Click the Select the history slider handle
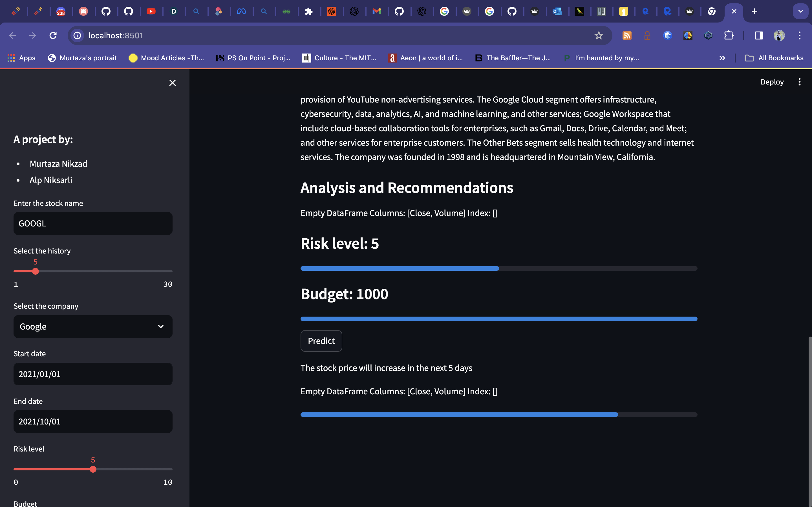 tap(36, 271)
